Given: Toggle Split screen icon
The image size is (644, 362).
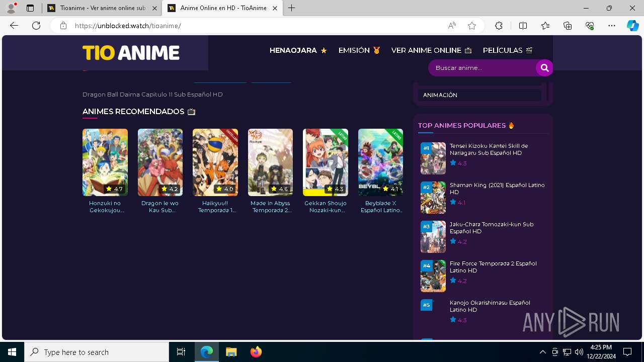Looking at the screenshot, I should (523, 26).
